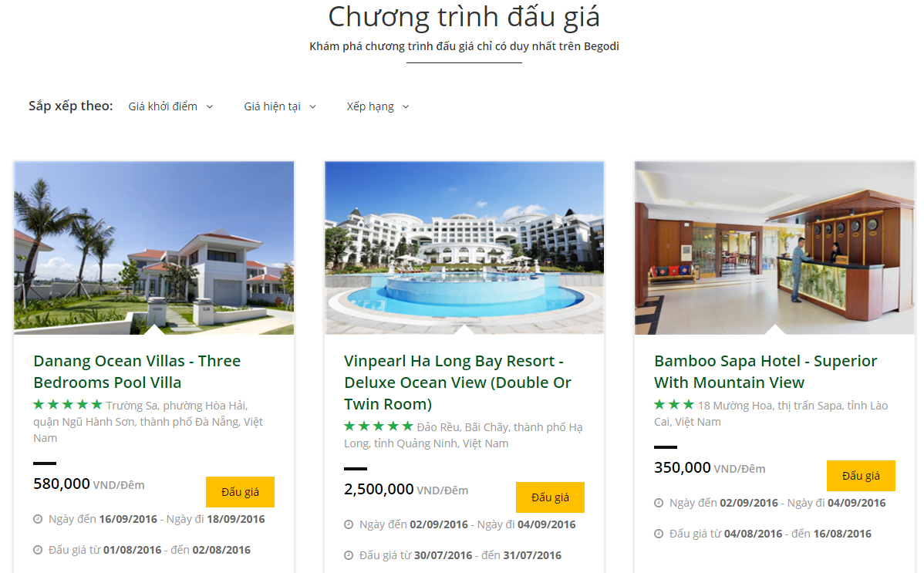Click clock icon beside Bamboo Sapa check-in date
The height and width of the screenshot is (573, 924).
click(x=659, y=503)
